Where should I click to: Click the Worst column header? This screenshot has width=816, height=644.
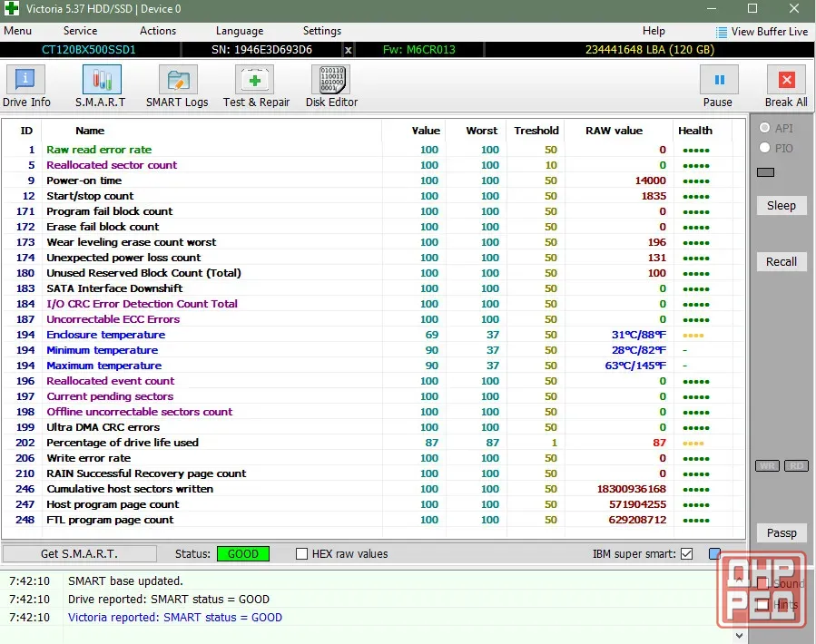(482, 131)
